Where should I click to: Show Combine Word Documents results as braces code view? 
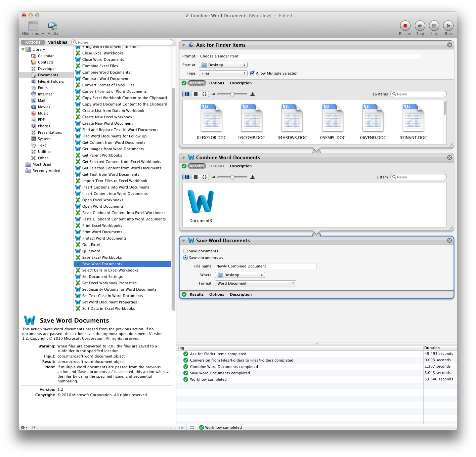pos(204,177)
